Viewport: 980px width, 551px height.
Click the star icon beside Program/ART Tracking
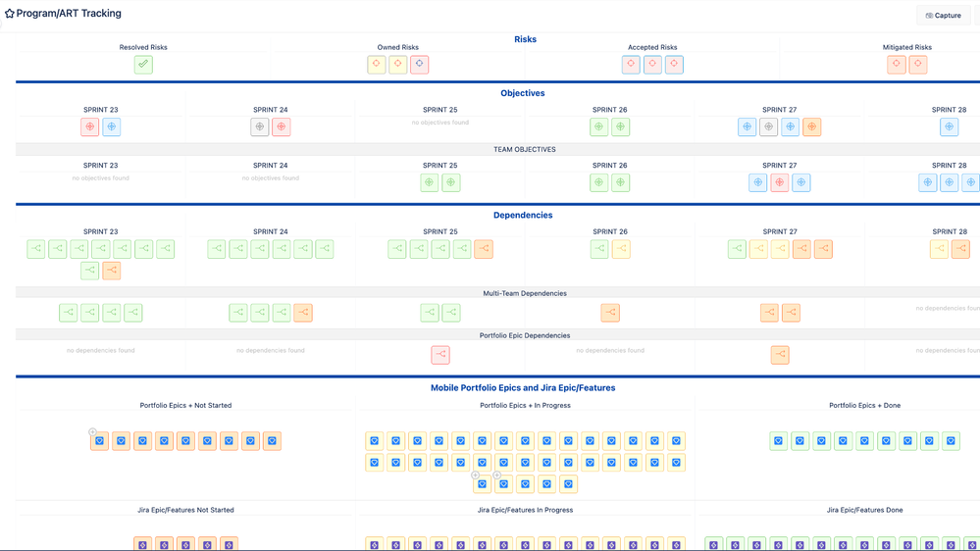[x=10, y=13]
